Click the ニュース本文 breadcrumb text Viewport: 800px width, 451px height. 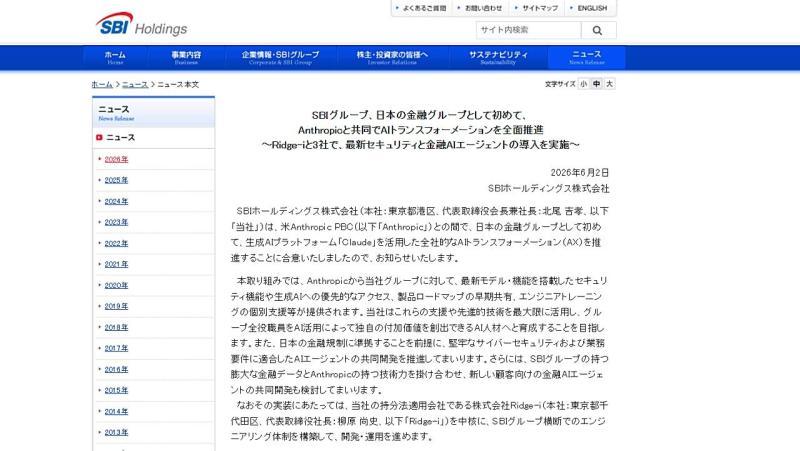pyautogui.click(x=178, y=85)
